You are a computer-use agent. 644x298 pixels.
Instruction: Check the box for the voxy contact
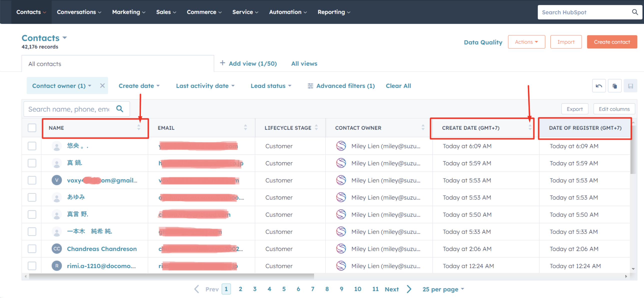[32, 180]
